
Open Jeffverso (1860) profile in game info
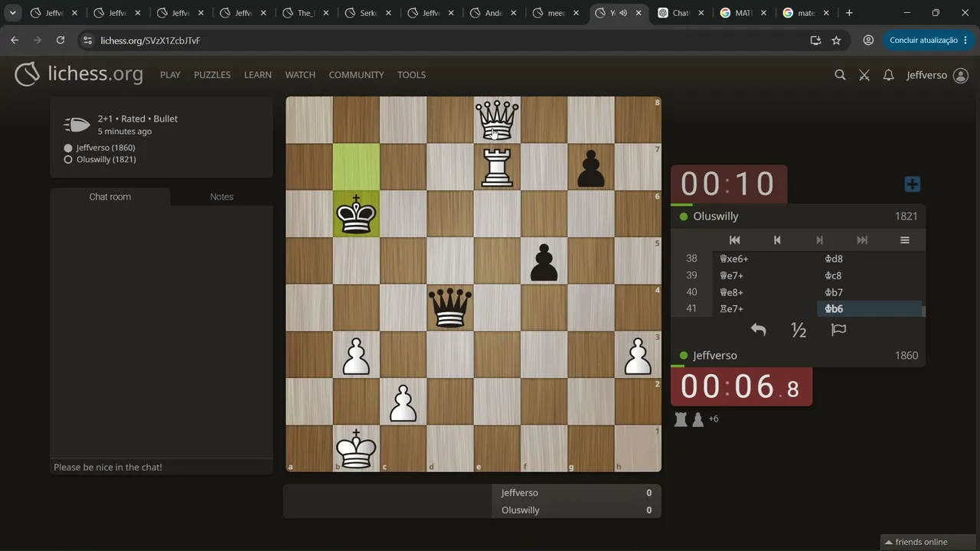[x=106, y=148]
